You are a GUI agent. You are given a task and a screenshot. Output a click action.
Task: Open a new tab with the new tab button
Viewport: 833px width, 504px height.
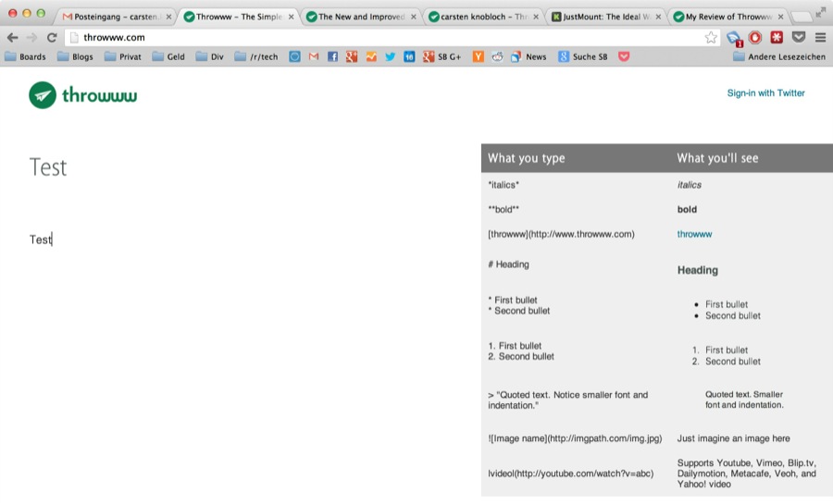coord(802,18)
